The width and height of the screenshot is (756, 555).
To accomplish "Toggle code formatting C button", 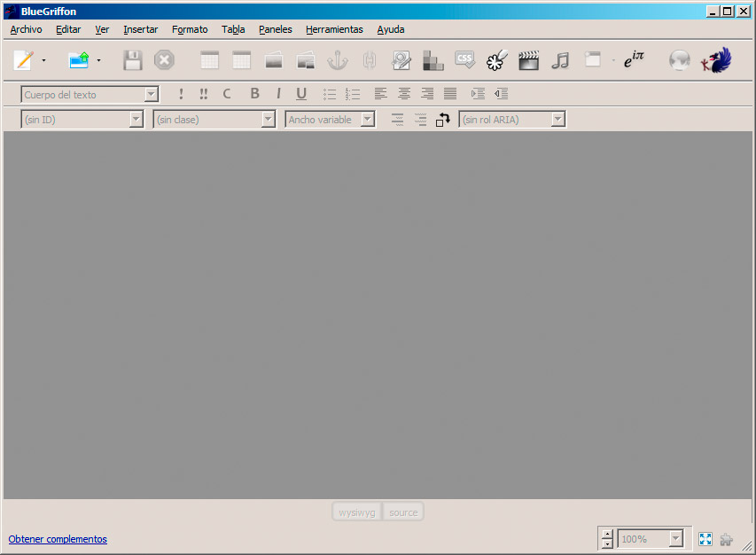I will (227, 94).
